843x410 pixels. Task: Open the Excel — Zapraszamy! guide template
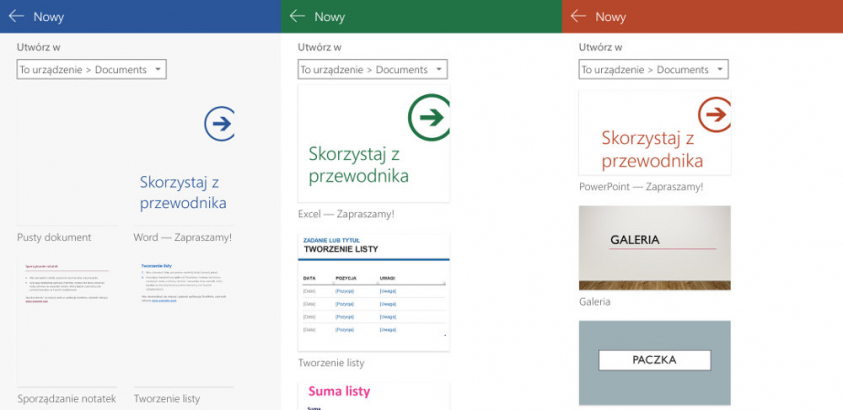pyautogui.click(x=373, y=143)
